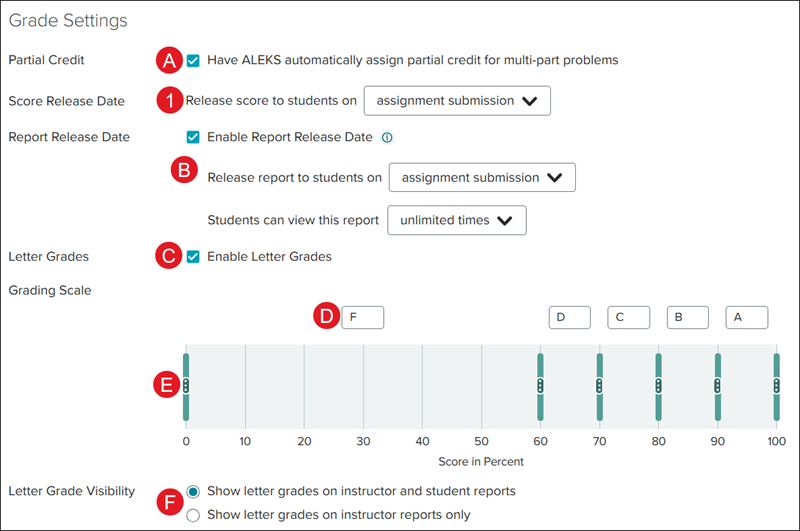The height and width of the screenshot is (531, 800).
Task: Select letter grades on instructor reports only
Action: (x=193, y=515)
